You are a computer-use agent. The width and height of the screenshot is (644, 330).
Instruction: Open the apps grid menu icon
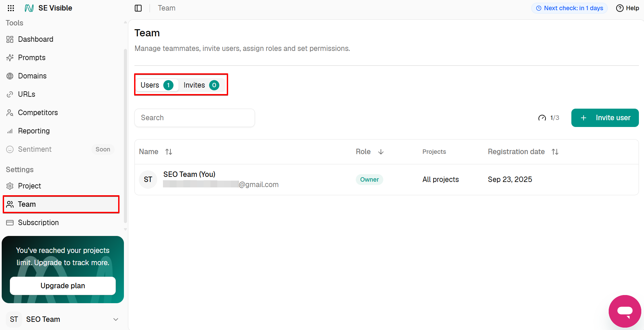pos(11,8)
